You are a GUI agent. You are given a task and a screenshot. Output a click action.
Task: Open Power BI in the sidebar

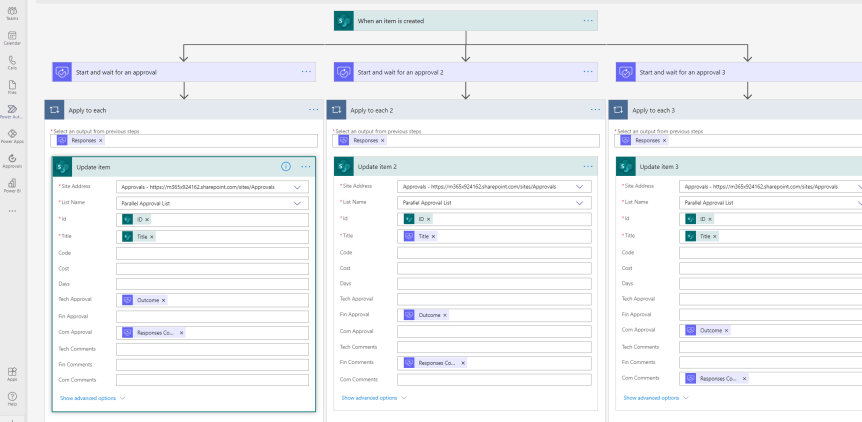[x=12, y=186]
